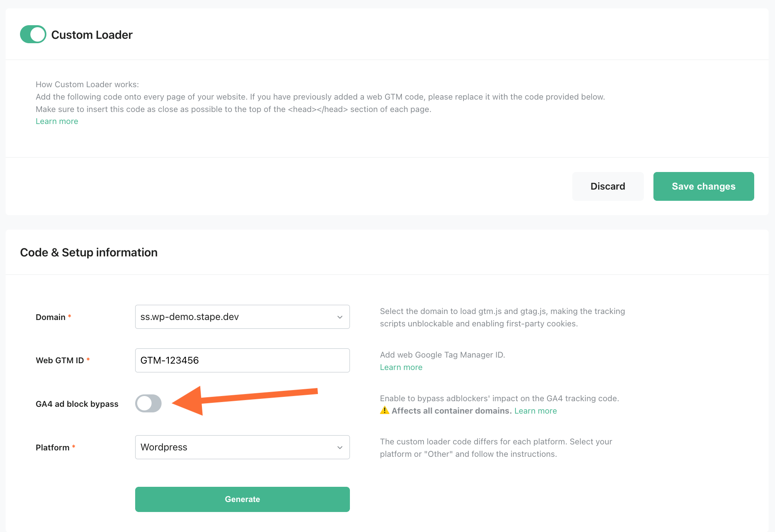Screen dimensions: 775x532
Task: Select the Custom Loader section header
Action: 91,34
